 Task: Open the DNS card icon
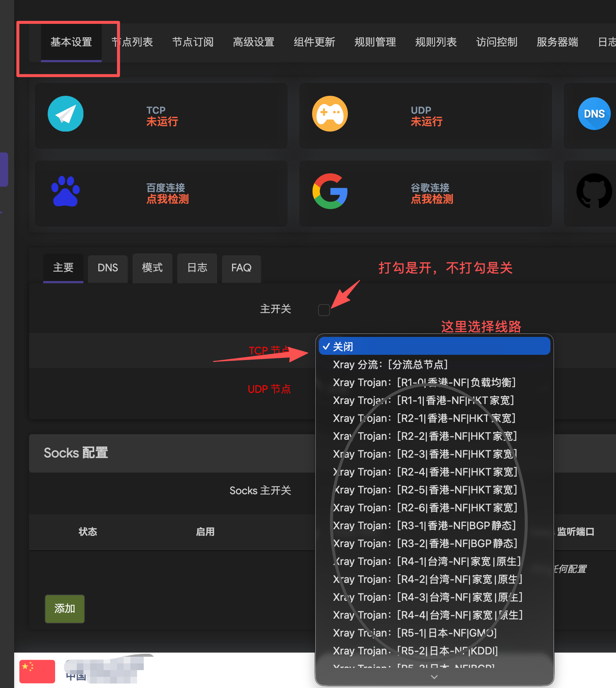[594, 114]
